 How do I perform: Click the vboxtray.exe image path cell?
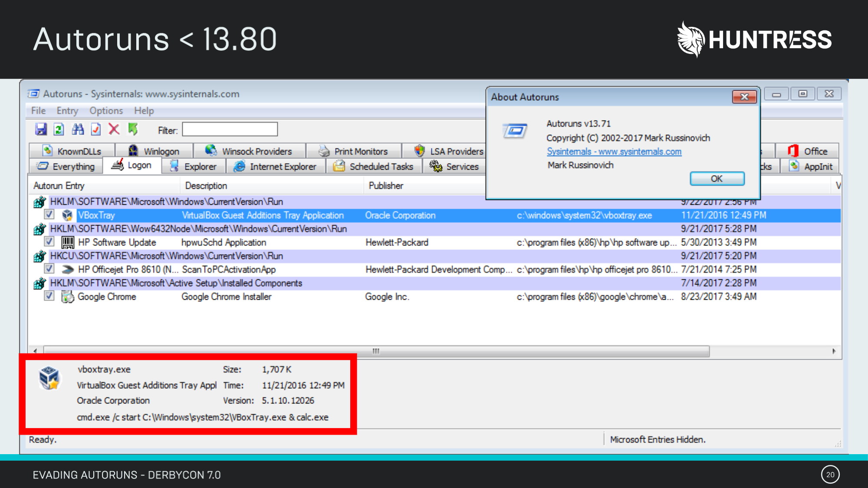click(584, 215)
